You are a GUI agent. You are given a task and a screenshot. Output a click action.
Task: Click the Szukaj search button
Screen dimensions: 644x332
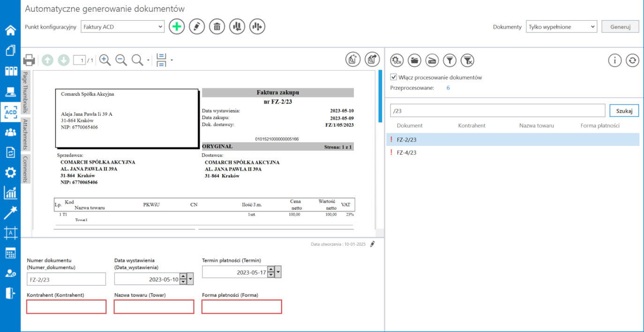[624, 111]
